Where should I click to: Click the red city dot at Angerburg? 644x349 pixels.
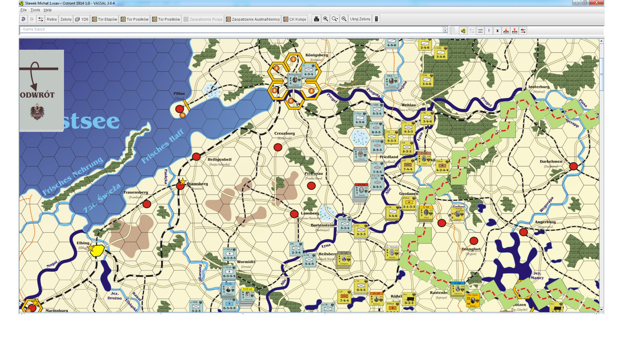click(x=523, y=232)
